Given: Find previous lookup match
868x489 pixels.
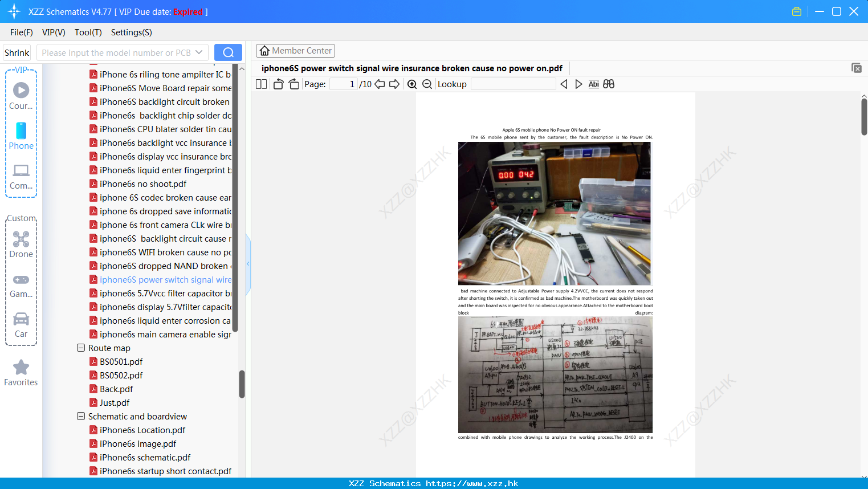Looking at the screenshot, I should pyautogui.click(x=564, y=84).
